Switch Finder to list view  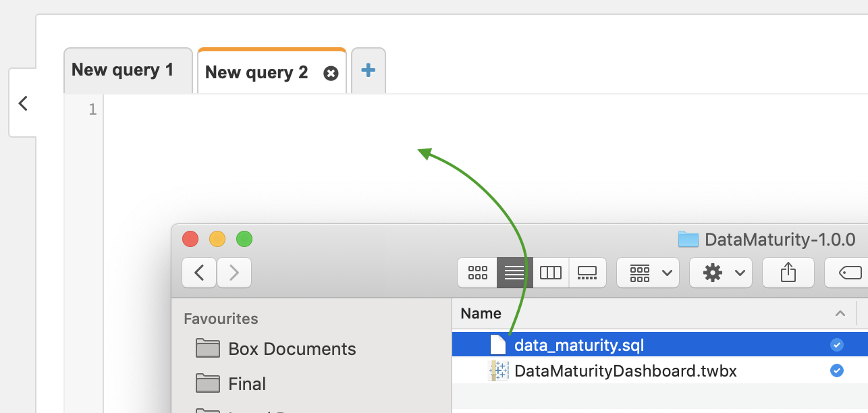[514, 273]
